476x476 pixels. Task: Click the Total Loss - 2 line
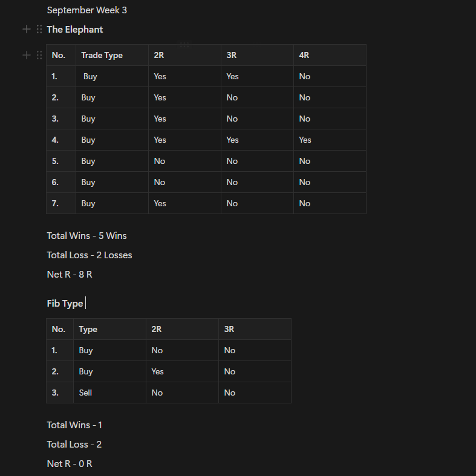74,444
